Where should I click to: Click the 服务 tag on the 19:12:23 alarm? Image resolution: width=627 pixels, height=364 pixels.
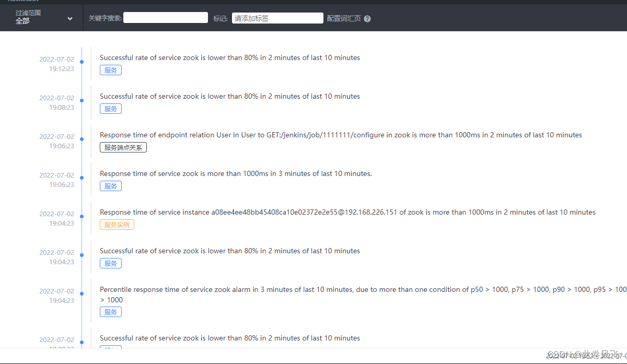(111, 70)
